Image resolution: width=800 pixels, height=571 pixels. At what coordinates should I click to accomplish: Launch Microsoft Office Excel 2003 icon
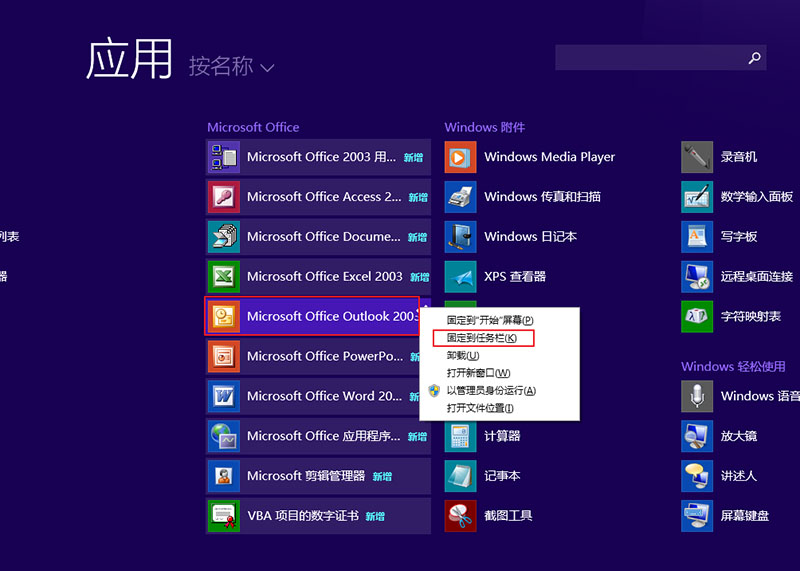(x=224, y=276)
